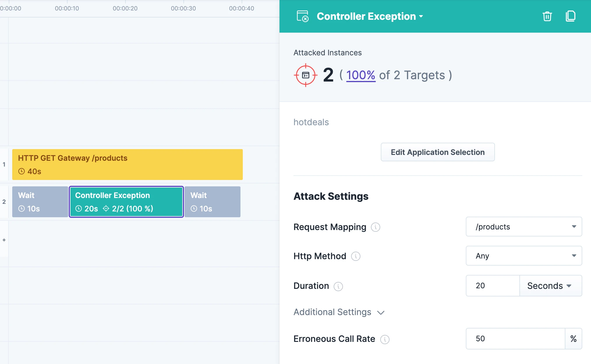Image resolution: width=591 pixels, height=364 pixels.
Task: Open the Http Method Any dropdown
Action: [x=523, y=256]
